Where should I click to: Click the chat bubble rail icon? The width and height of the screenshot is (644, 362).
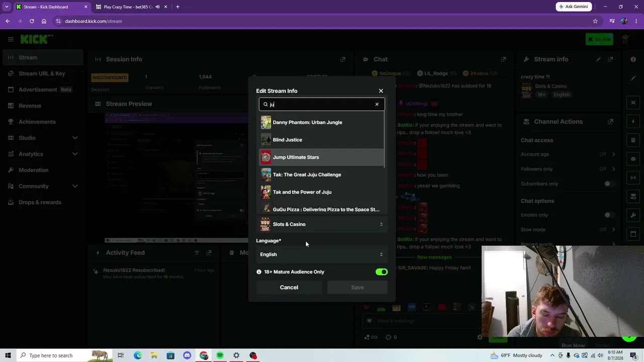pos(633,159)
